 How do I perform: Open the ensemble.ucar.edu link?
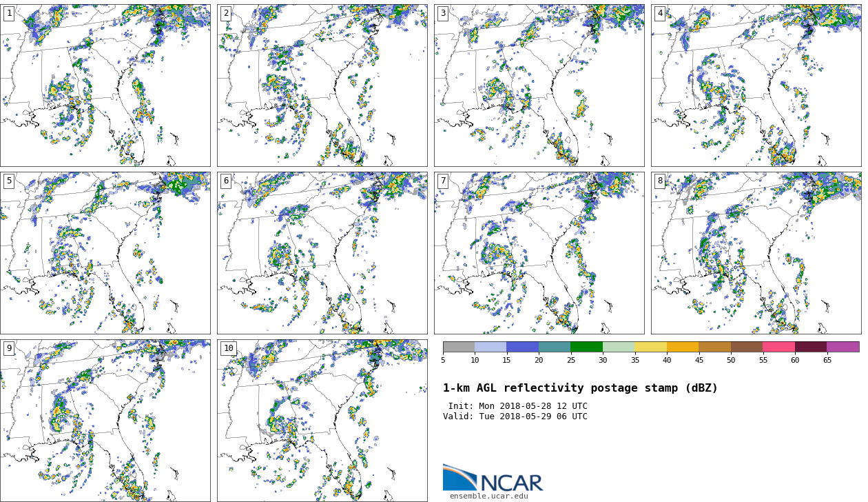point(488,496)
